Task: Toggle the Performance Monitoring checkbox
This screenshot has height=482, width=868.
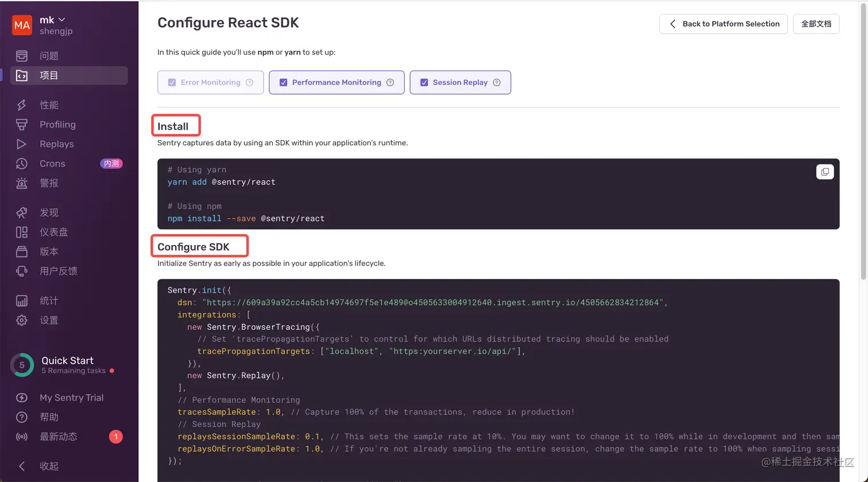Action: (283, 83)
